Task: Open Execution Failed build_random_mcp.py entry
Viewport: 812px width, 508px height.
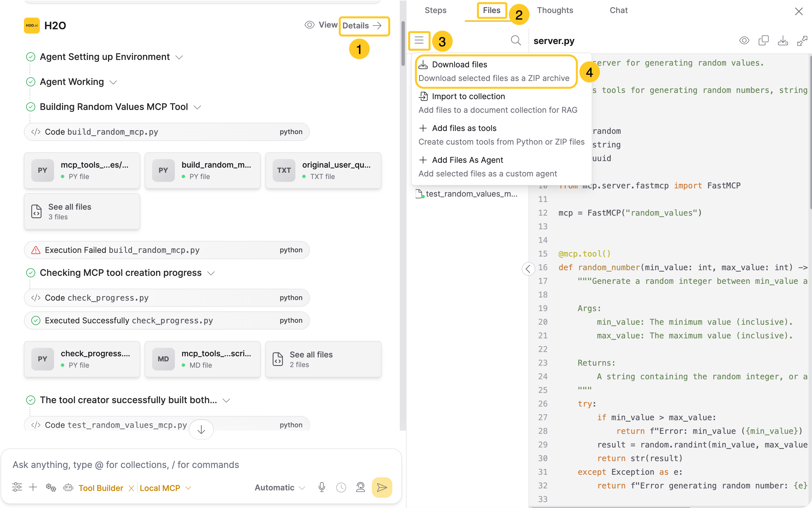Action: tap(167, 250)
